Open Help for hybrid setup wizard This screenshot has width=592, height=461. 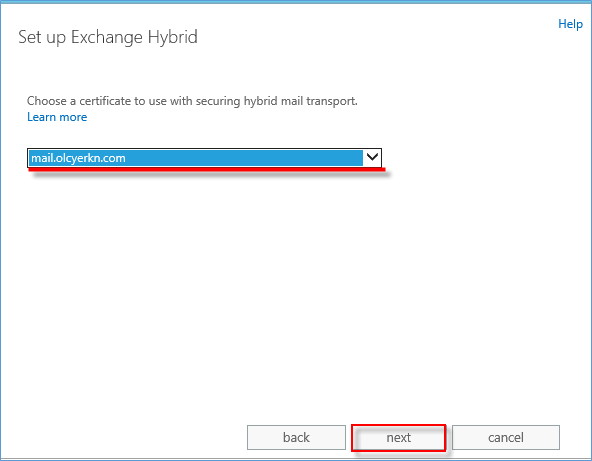[570, 24]
